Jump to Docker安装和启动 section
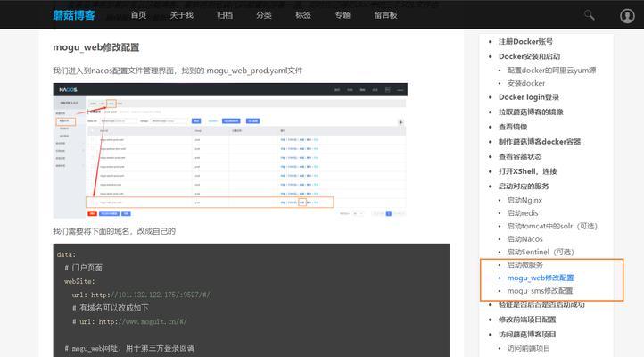 [x=529, y=56]
